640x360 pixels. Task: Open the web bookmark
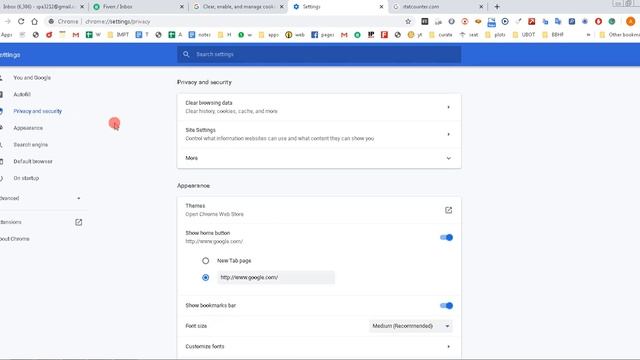pos(295,35)
